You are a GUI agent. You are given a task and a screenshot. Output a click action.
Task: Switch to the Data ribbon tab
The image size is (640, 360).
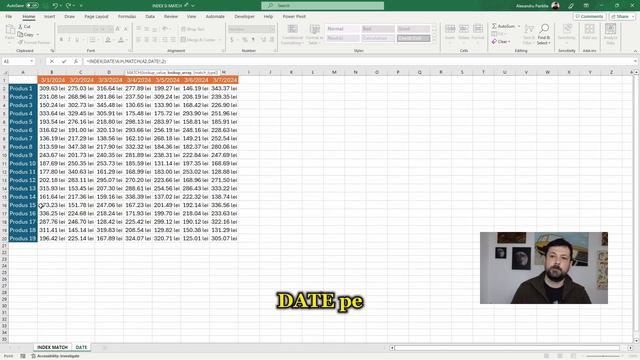(x=150, y=17)
